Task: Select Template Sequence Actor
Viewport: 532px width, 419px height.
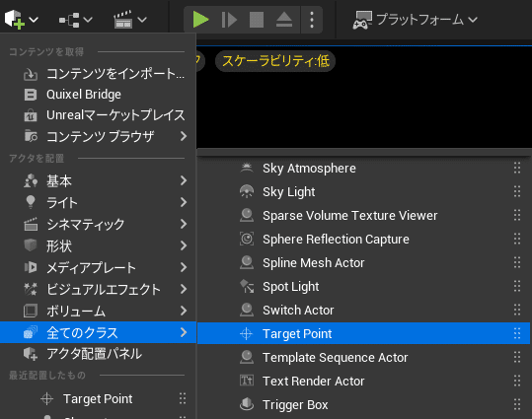Action: pyautogui.click(x=363, y=357)
